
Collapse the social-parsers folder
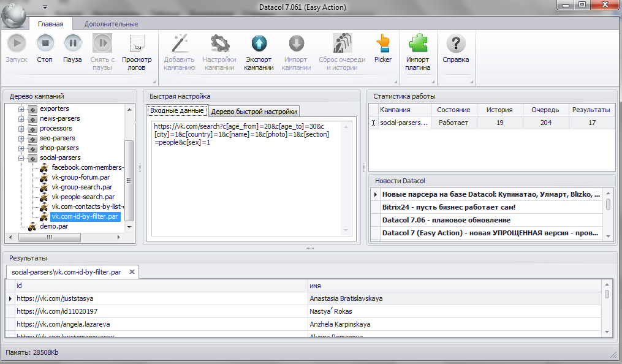[21, 158]
